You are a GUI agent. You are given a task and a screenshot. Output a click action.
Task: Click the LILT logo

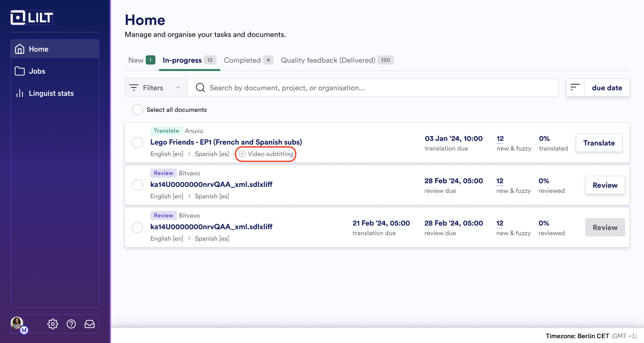[32, 18]
